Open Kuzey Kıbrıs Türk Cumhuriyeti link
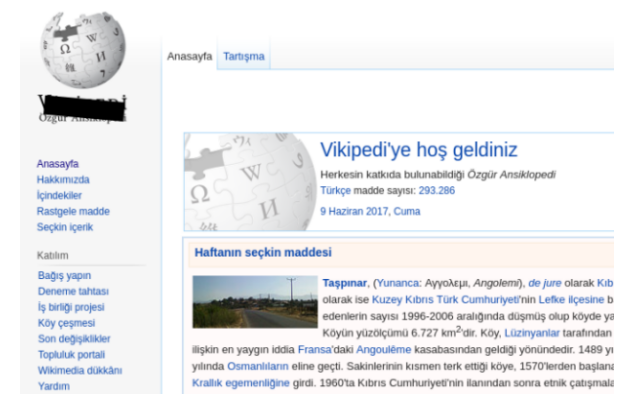Viewport: 640px width, 400px height. pos(445,300)
